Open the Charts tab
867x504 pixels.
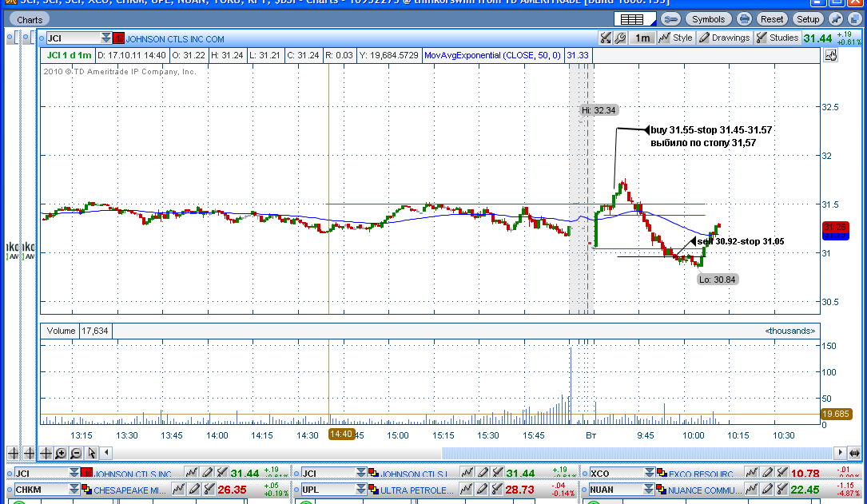pyautogui.click(x=30, y=20)
